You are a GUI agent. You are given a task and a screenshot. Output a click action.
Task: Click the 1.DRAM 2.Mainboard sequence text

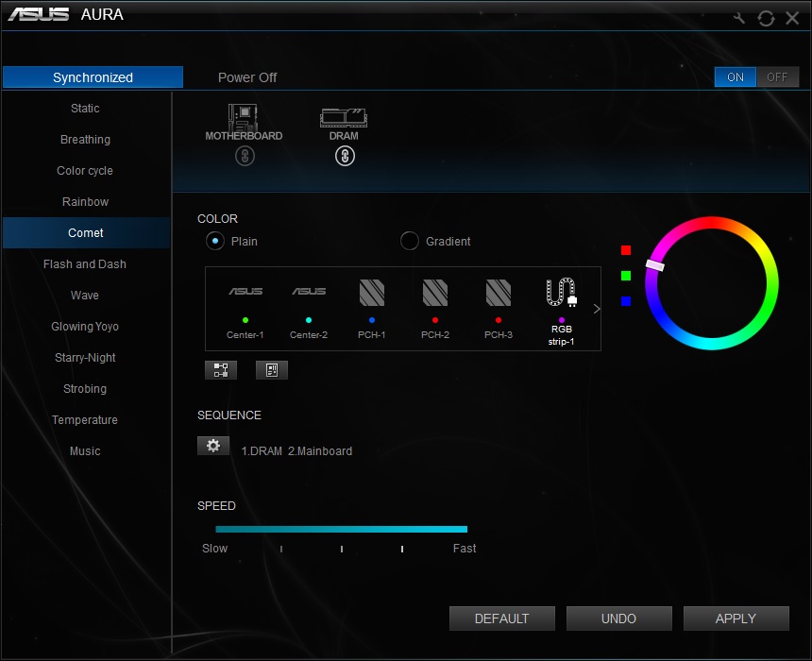(296, 451)
